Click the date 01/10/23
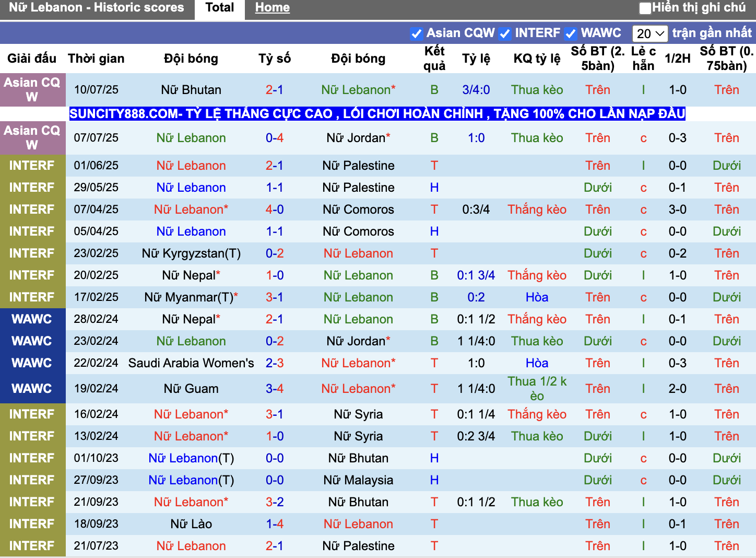The image size is (756, 558). (x=96, y=458)
